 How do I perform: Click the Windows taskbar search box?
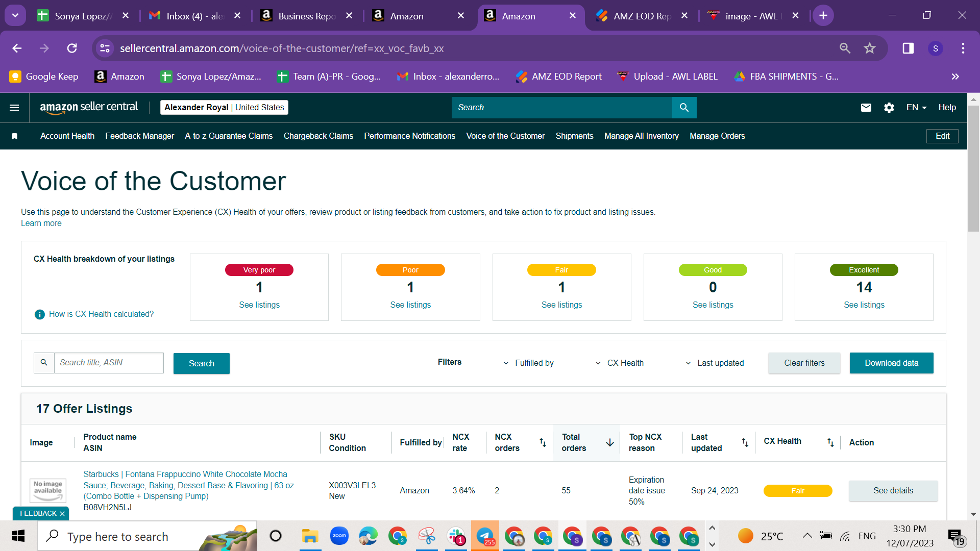pyautogui.click(x=147, y=536)
